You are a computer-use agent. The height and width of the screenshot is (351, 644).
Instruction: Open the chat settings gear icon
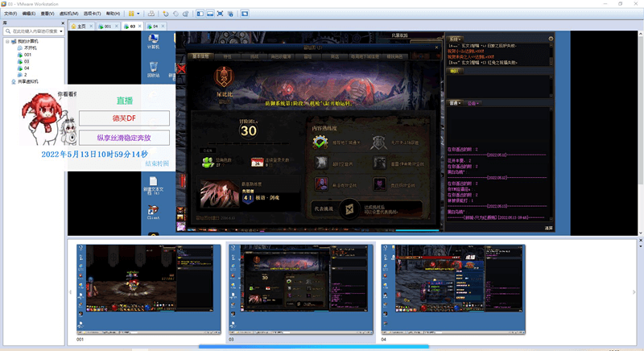(x=551, y=39)
